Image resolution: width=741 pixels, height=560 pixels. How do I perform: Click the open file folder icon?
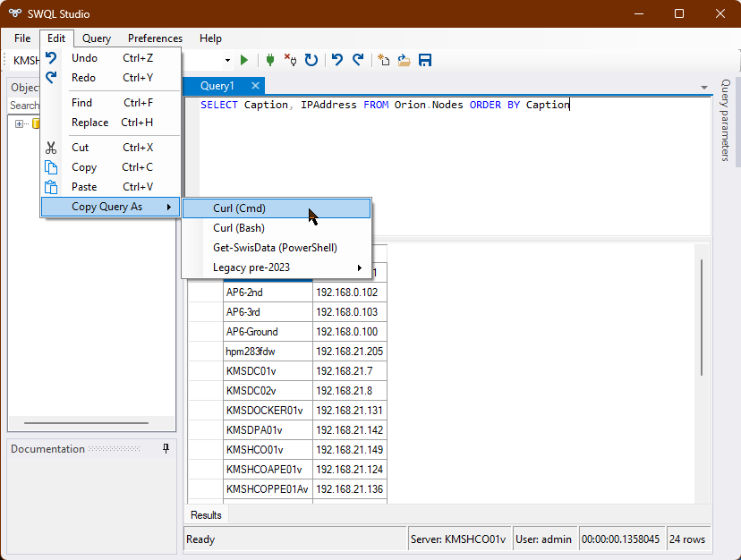pyautogui.click(x=405, y=60)
